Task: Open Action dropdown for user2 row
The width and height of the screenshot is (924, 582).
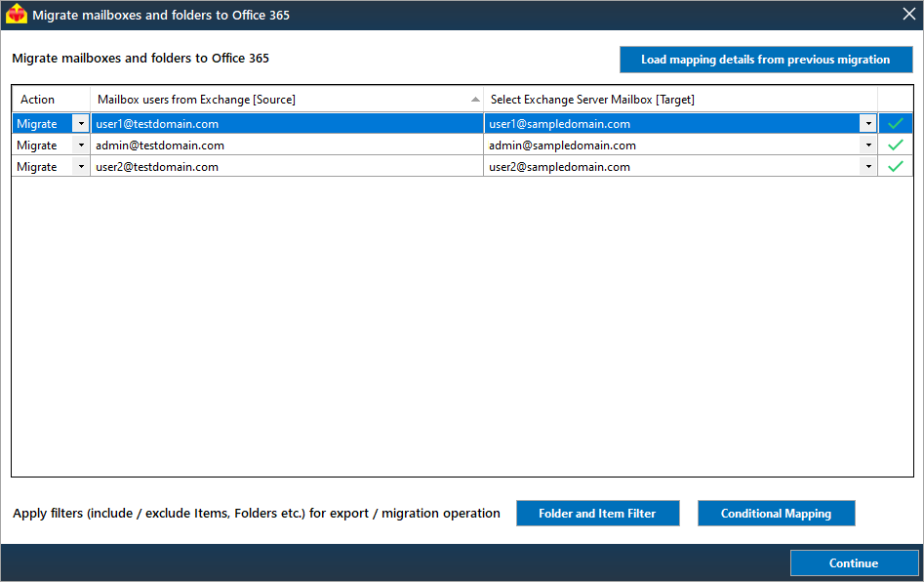Action: click(81, 167)
